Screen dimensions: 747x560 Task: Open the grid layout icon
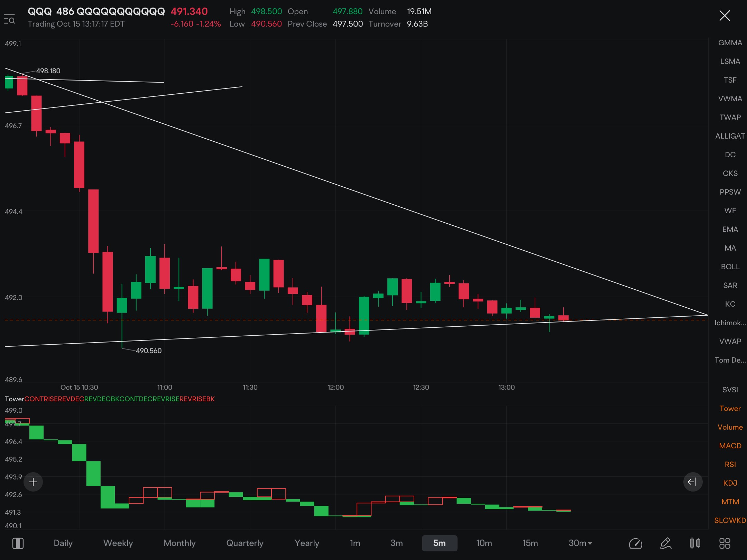tap(725, 543)
